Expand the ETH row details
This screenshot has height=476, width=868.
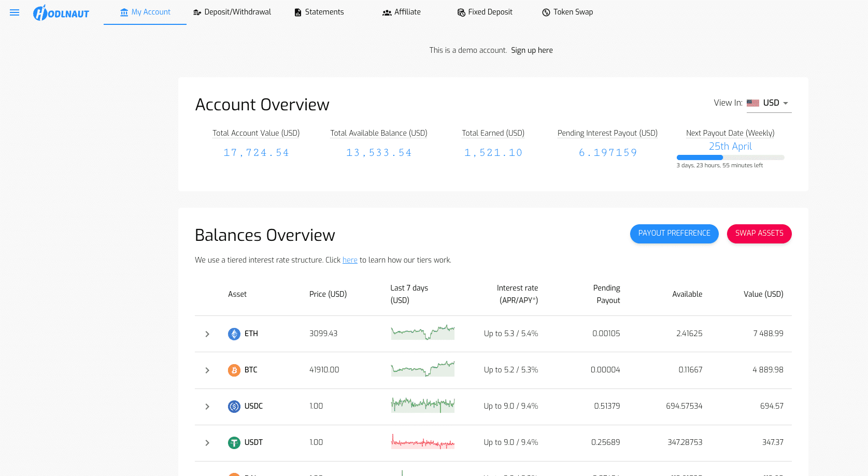(x=207, y=334)
